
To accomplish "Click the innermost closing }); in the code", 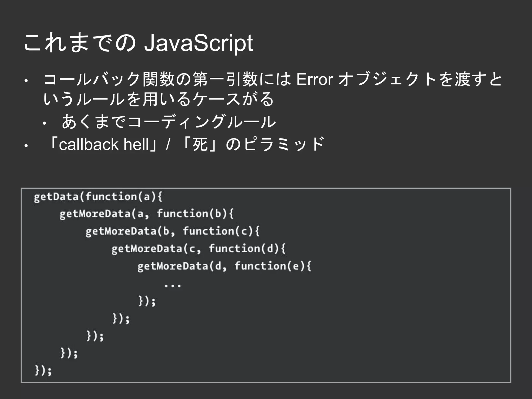I will (147, 301).
